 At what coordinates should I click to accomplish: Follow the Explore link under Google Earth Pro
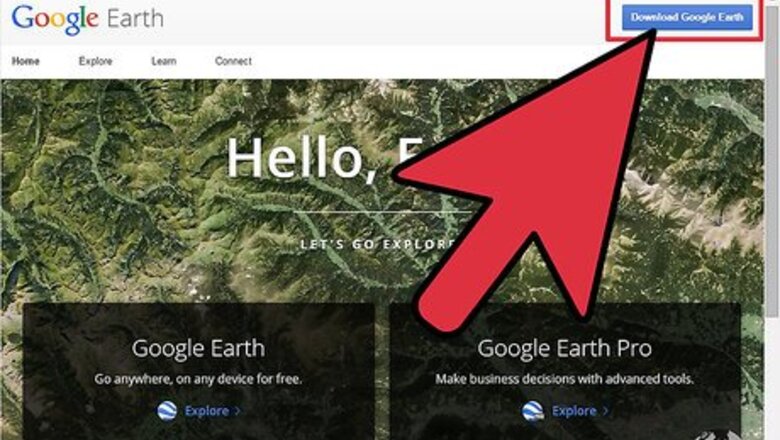[574, 411]
